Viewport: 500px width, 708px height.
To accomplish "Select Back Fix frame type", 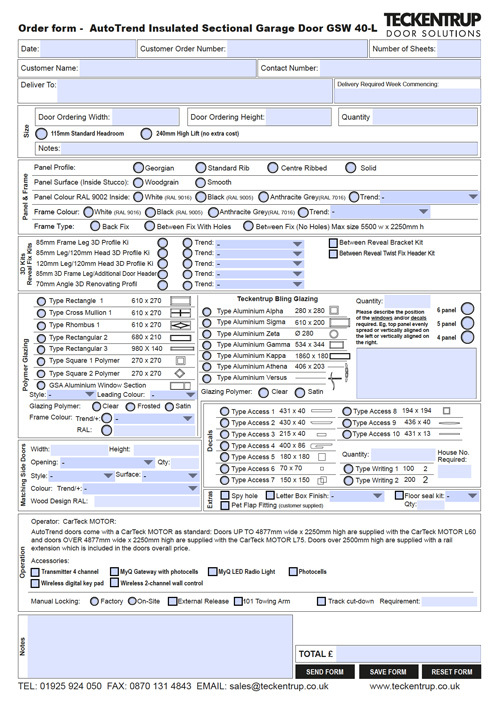I will coord(95,226).
